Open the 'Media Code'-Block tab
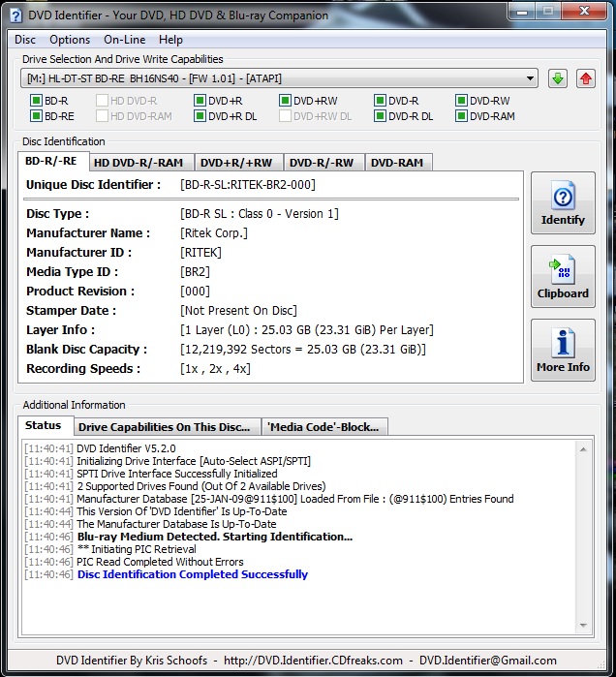Image resolution: width=616 pixels, height=677 pixels. click(x=323, y=427)
